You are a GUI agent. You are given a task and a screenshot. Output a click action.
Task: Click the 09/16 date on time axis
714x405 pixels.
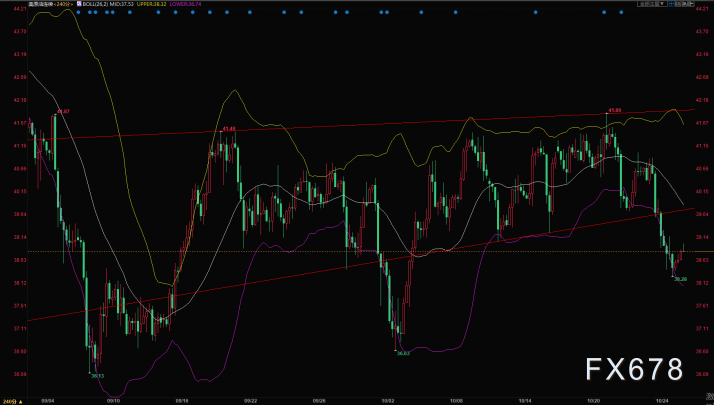point(182,399)
